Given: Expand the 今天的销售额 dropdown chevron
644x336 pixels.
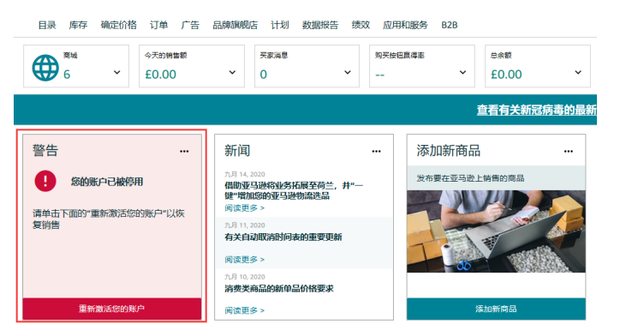Looking at the screenshot, I should point(232,72).
